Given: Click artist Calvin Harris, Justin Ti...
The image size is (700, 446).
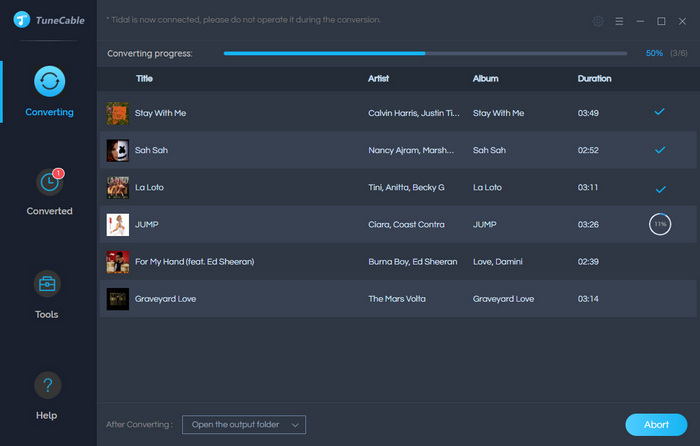Looking at the screenshot, I should point(413,113).
